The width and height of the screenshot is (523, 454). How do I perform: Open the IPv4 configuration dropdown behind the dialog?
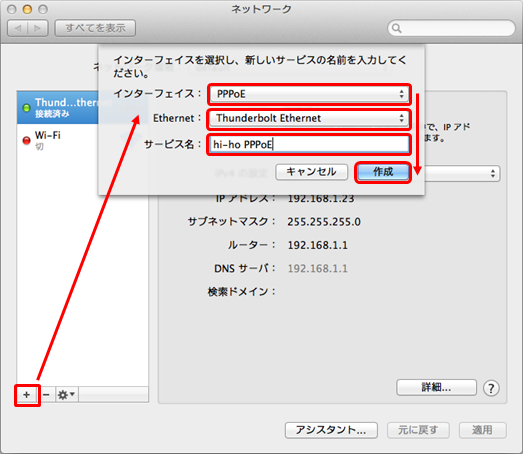462,174
